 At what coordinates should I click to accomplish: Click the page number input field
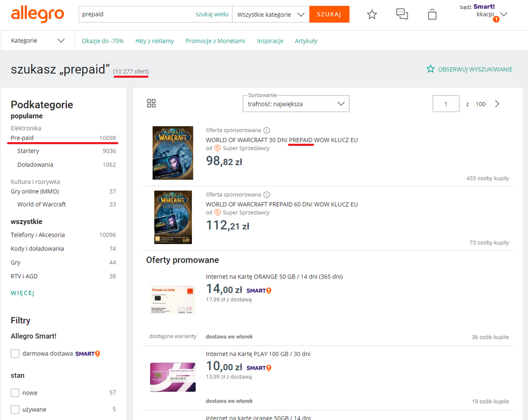click(x=446, y=104)
